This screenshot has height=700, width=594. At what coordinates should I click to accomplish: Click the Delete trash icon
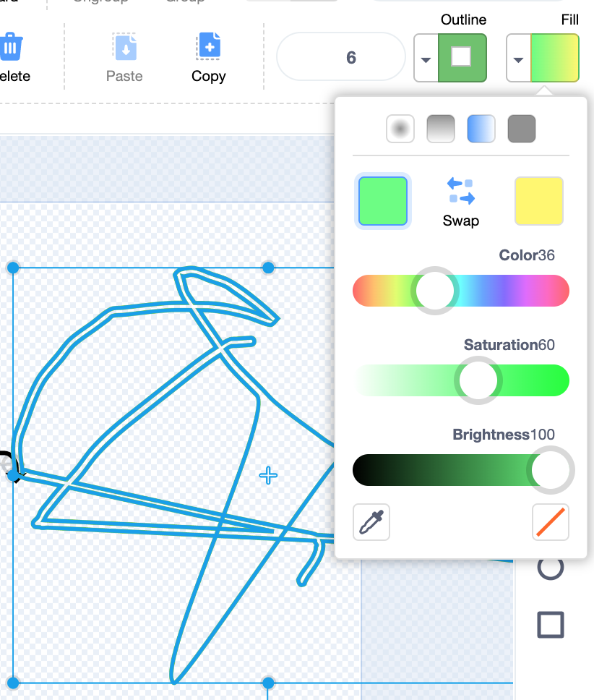pos(10,46)
